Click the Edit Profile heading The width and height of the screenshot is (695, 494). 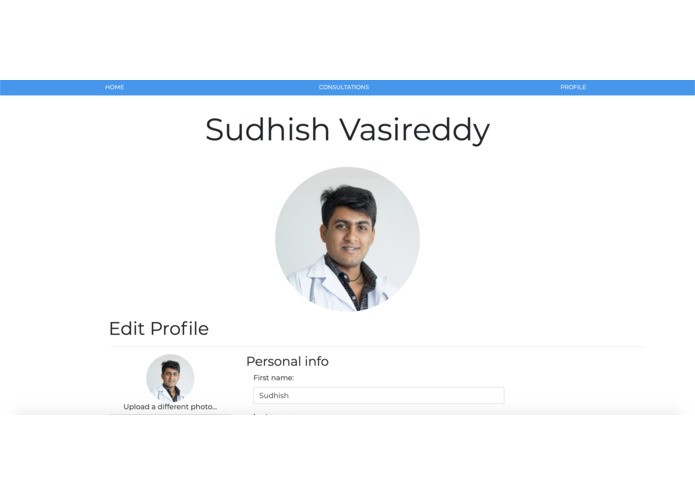159,329
